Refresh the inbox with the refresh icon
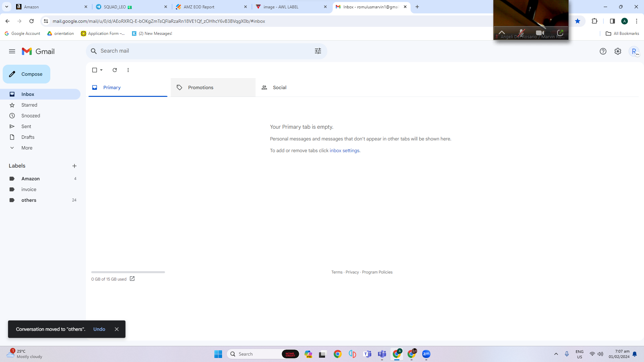Screen dimensions: 644x362 coord(115,70)
